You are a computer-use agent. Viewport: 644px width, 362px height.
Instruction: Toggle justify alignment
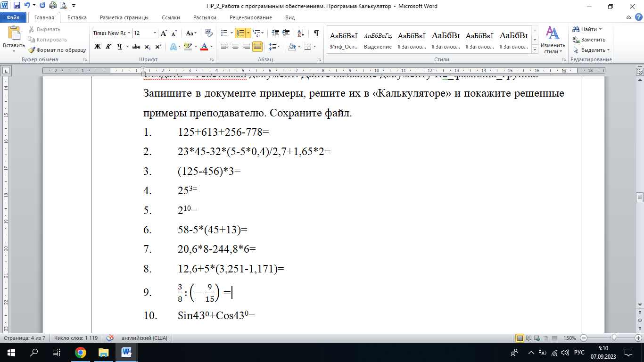click(x=257, y=47)
